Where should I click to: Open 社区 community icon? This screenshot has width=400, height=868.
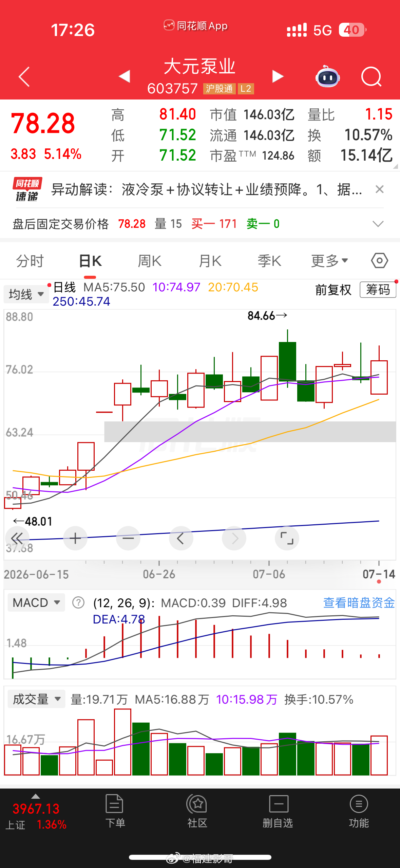coord(197,811)
